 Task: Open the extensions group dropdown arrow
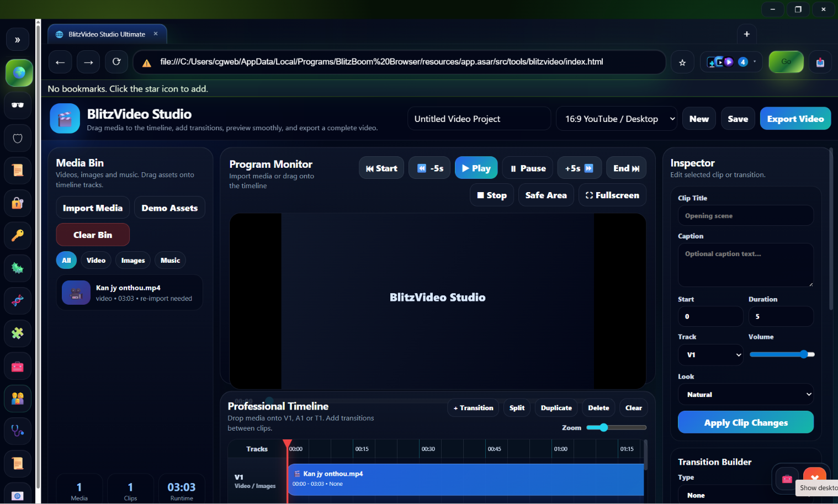(x=755, y=62)
